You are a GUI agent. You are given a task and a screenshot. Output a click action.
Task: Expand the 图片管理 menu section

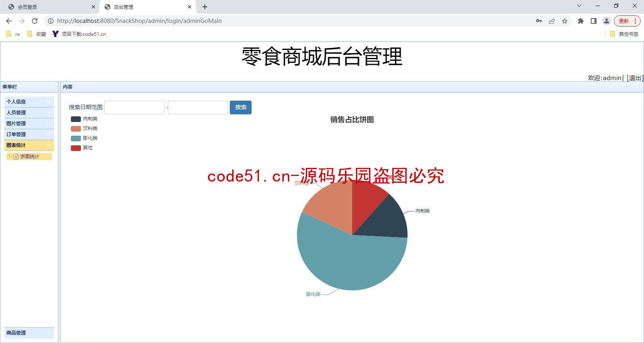click(29, 124)
